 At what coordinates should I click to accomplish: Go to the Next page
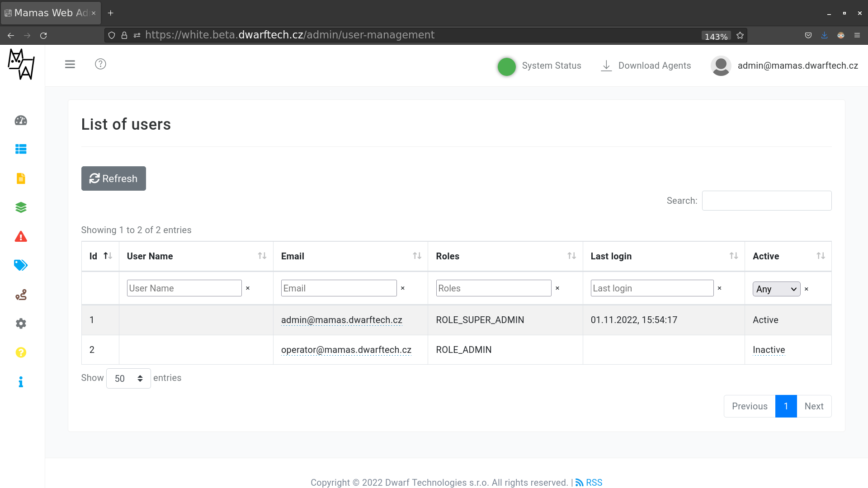pyautogui.click(x=814, y=406)
